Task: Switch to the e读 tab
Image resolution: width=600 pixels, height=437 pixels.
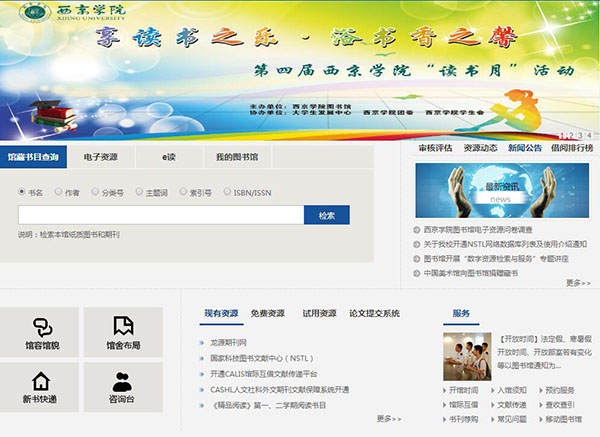Action: 169,157
